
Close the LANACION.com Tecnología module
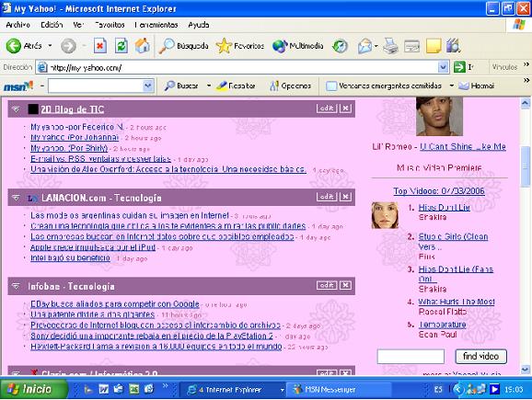click(x=345, y=197)
